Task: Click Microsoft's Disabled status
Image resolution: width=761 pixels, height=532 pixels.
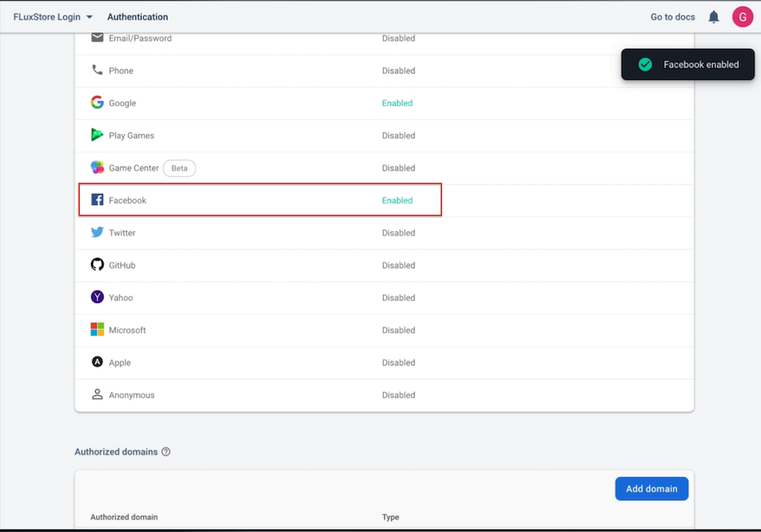Action: coord(399,330)
